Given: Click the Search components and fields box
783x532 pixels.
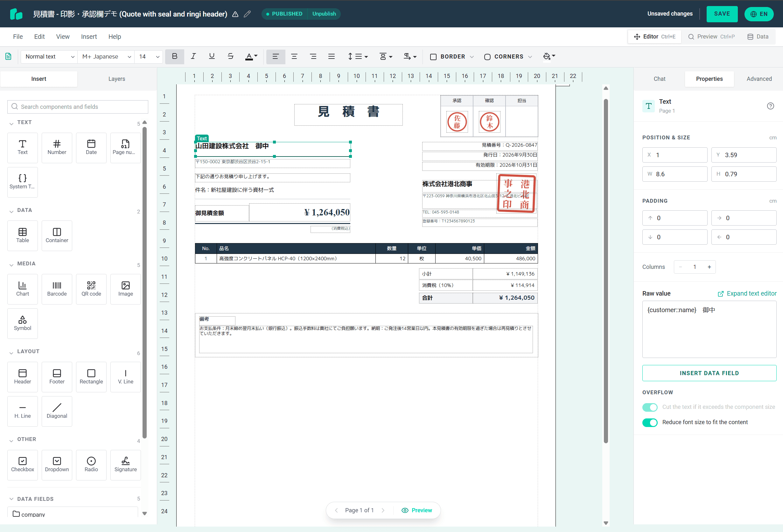Looking at the screenshot, I should (78, 107).
